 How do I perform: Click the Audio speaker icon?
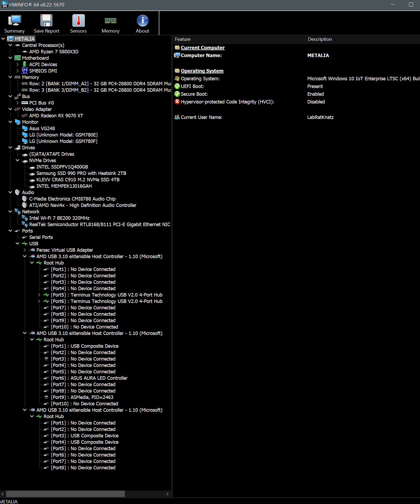click(x=18, y=192)
